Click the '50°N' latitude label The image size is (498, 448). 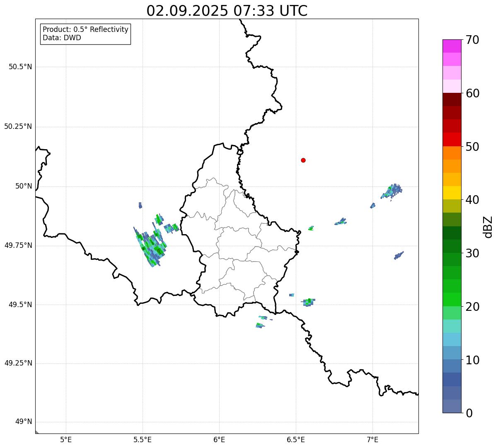coord(24,186)
